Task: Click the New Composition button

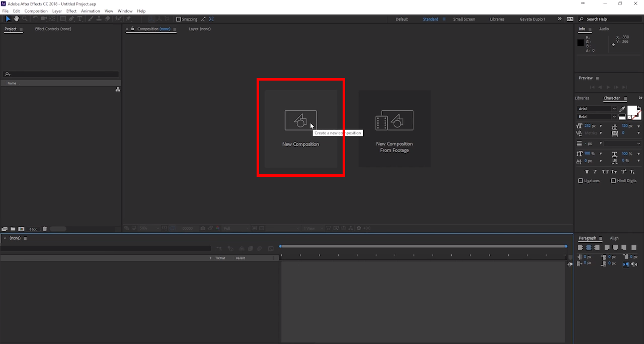Action: [301, 129]
